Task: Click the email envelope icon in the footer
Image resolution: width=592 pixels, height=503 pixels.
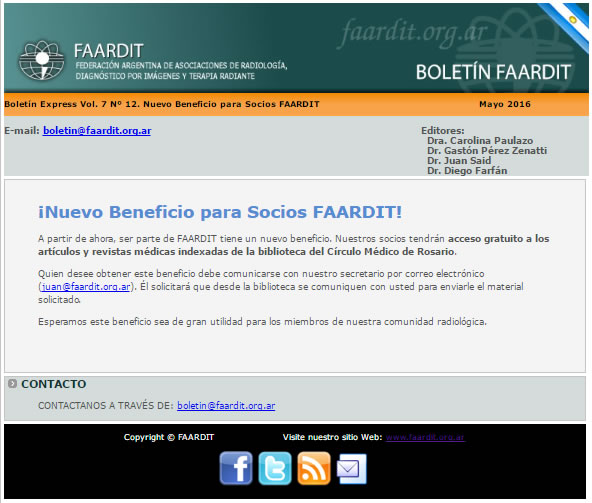Action: point(352,469)
